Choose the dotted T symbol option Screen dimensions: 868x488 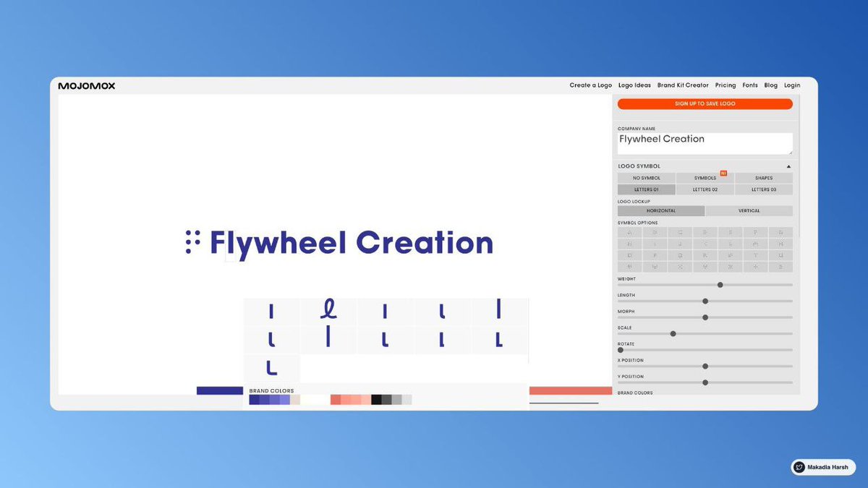pos(755,255)
